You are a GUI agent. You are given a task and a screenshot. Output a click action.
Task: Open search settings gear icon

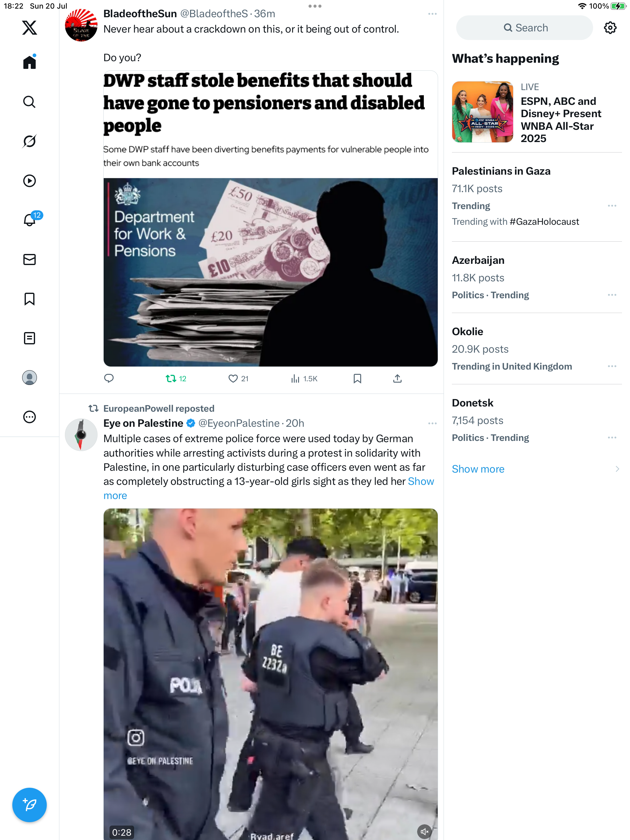coord(610,28)
